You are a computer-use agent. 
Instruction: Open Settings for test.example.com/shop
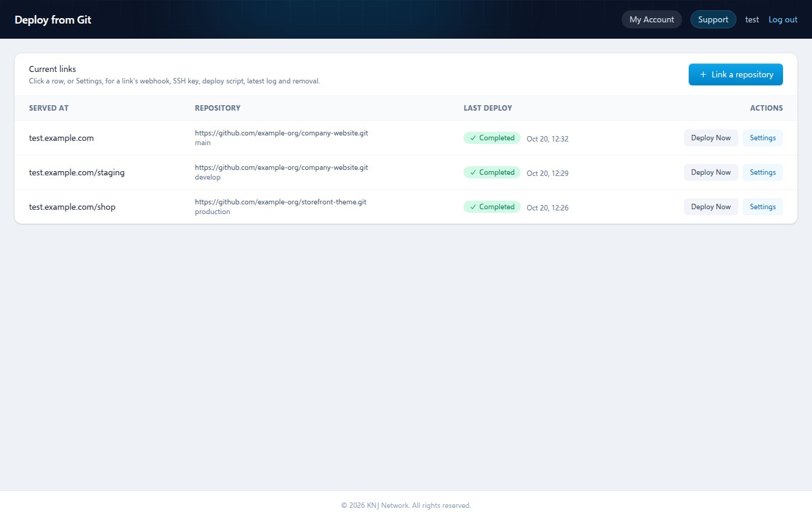pos(762,207)
